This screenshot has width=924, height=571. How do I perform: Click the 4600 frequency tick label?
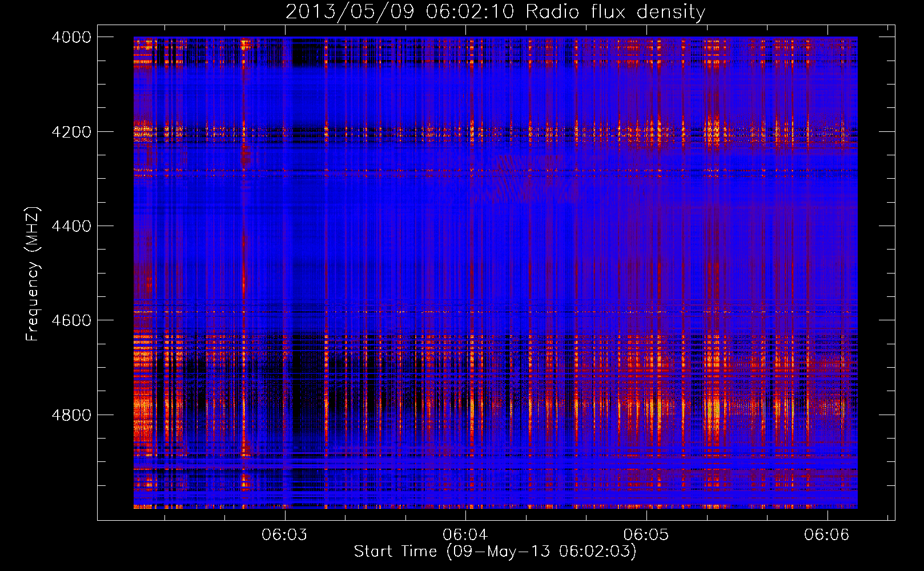click(71, 320)
